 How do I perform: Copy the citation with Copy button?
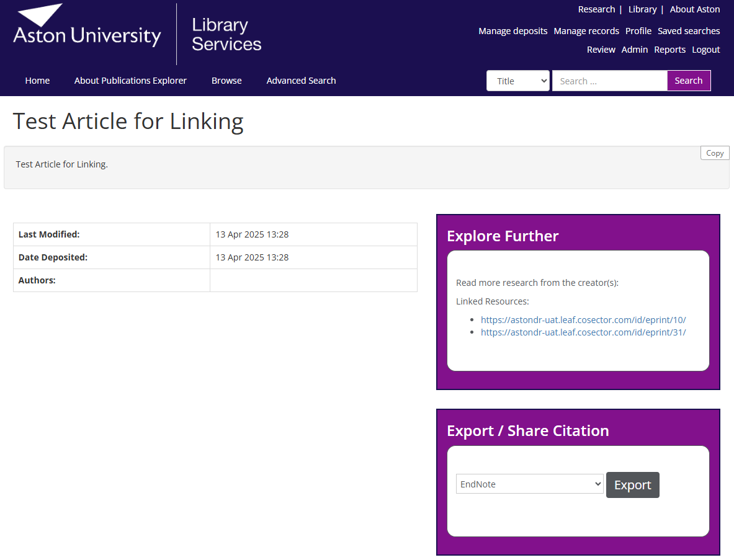(714, 153)
